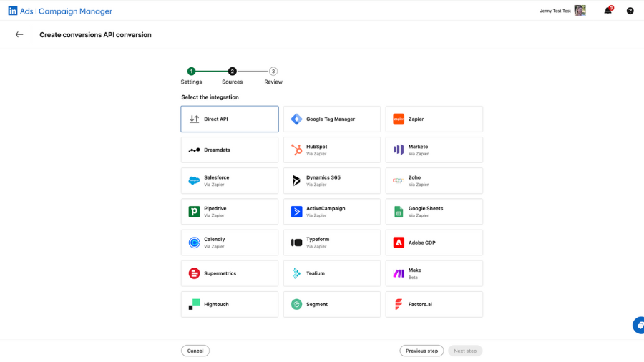Screen dimensions: 644x362
Task: Jump to step 3 circle
Action: point(273,71)
